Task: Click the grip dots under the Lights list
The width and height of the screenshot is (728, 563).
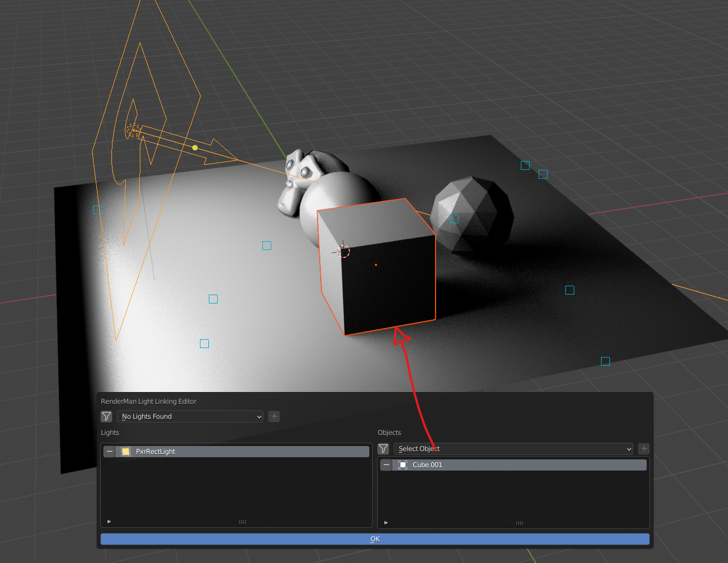Action: coord(242,521)
